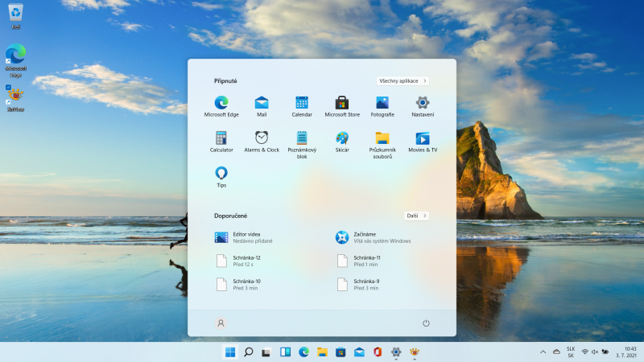Image resolution: width=644 pixels, height=362 pixels.
Task: Launch the Movies & TV app
Action: click(x=423, y=142)
